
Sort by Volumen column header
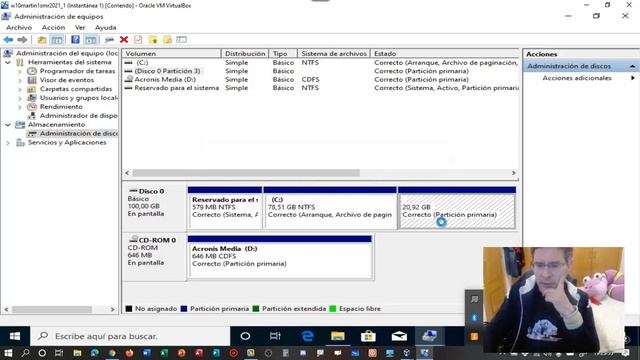point(171,53)
